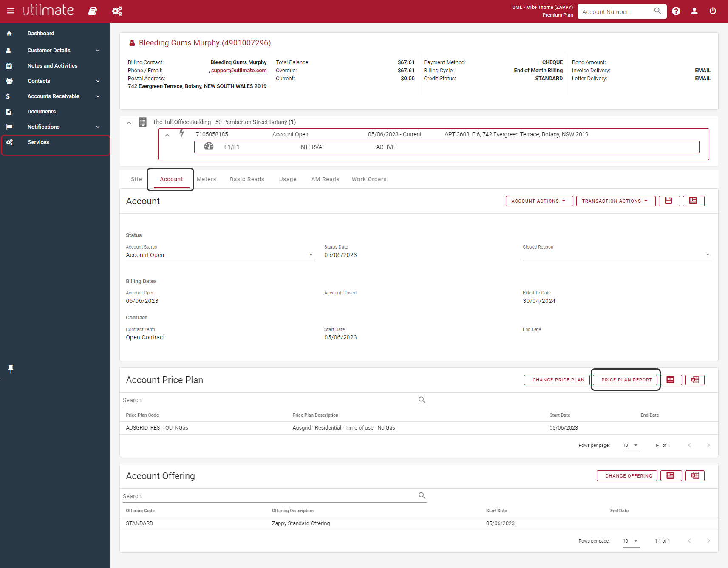This screenshot has width=728, height=568.
Task: Collapse The Tall Office Building site row
Action: pos(129,123)
